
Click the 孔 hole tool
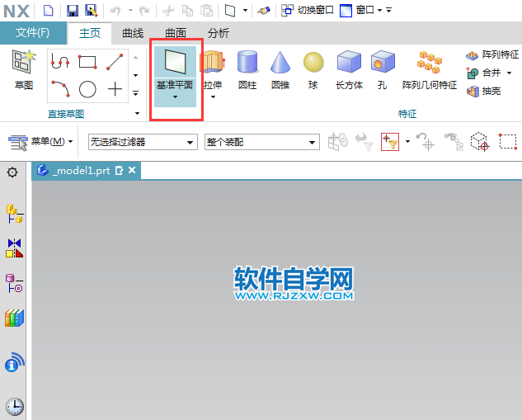[383, 70]
